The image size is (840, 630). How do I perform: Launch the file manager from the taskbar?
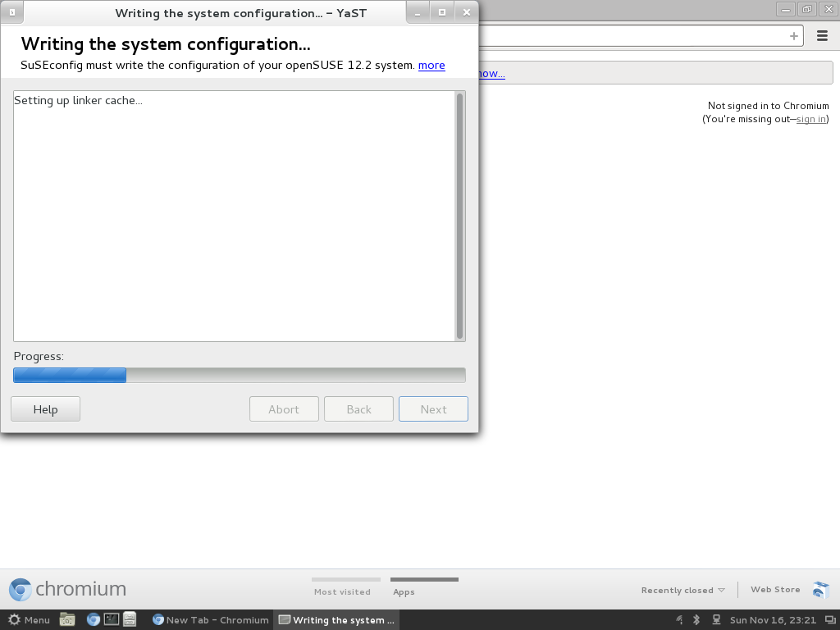coord(67,620)
